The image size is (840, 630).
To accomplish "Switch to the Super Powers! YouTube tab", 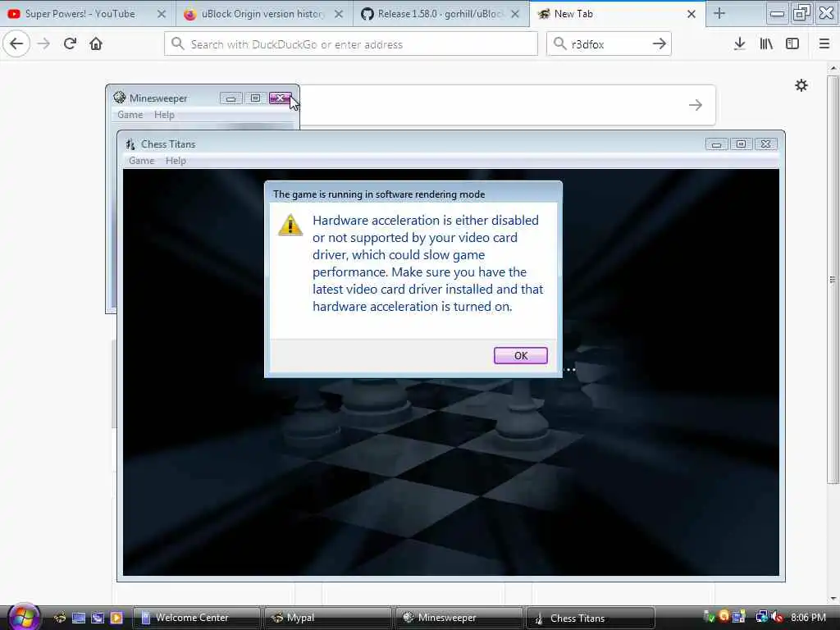I will click(x=80, y=14).
